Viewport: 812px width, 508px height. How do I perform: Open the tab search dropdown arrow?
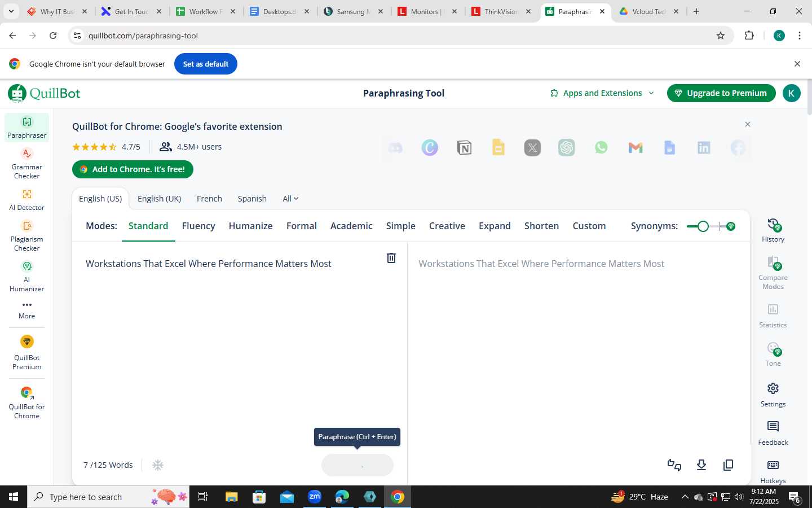[x=11, y=11]
